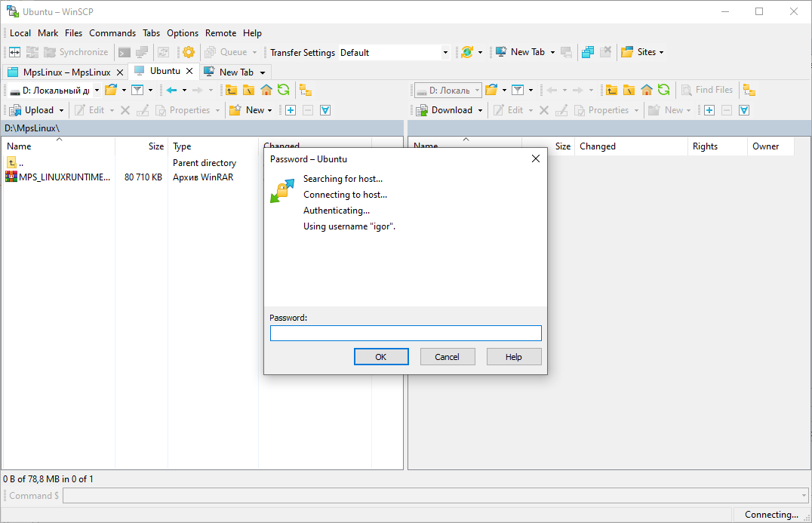This screenshot has height=523, width=812.
Task: Click the Owner column header in the remote panel
Action: click(770, 146)
